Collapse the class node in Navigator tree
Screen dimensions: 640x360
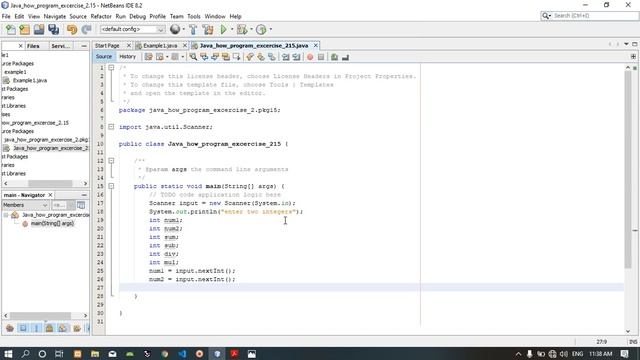(6, 215)
